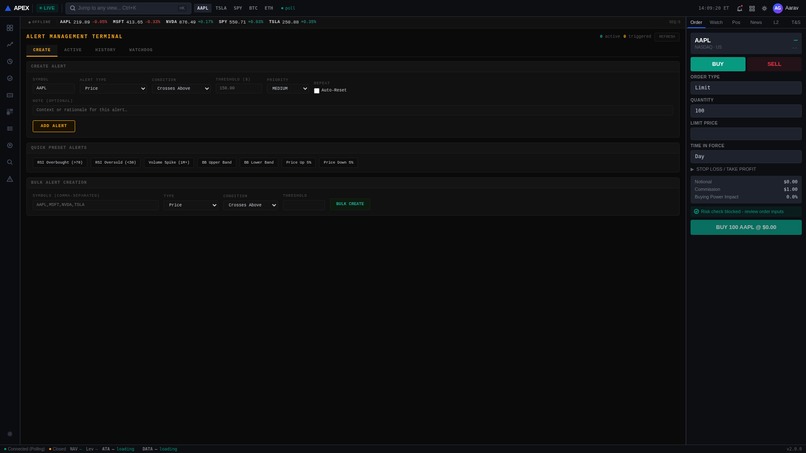
Task: Open the table list icon in the sidebar
Action: [10, 129]
